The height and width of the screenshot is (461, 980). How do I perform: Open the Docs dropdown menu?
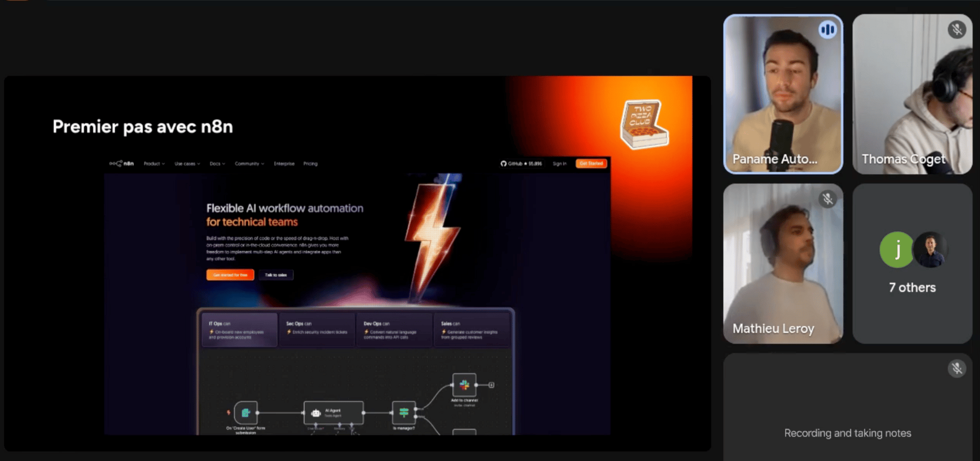tap(217, 163)
